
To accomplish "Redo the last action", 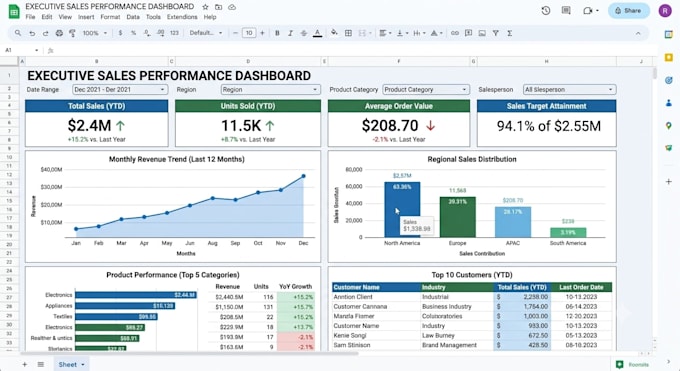I will [46, 33].
